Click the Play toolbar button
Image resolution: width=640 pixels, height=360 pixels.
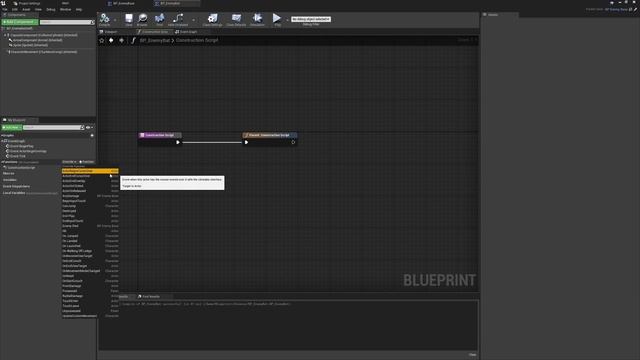tap(277, 19)
